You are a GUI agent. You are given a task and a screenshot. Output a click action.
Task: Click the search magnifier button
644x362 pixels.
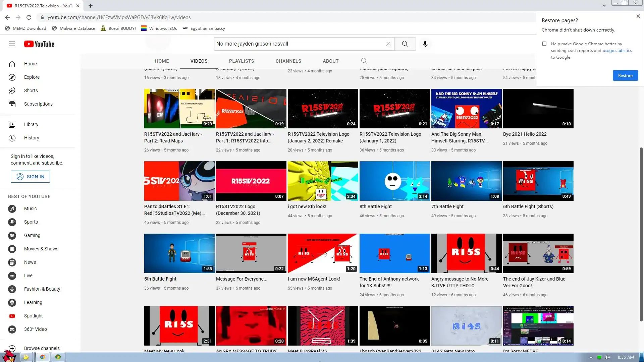(x=405, y=44)
